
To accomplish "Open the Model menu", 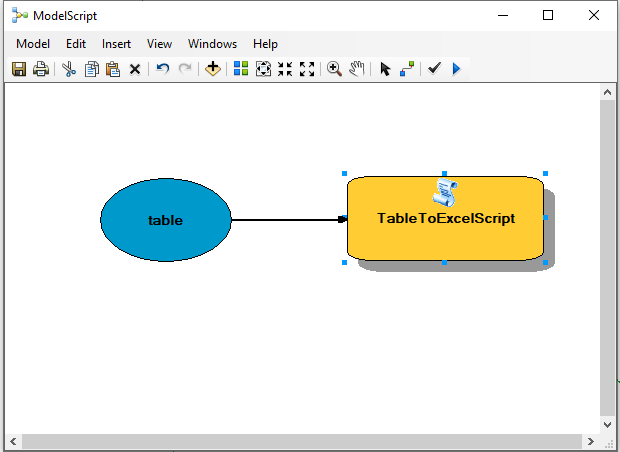I will pyautogui.click(x=33, y=44).
